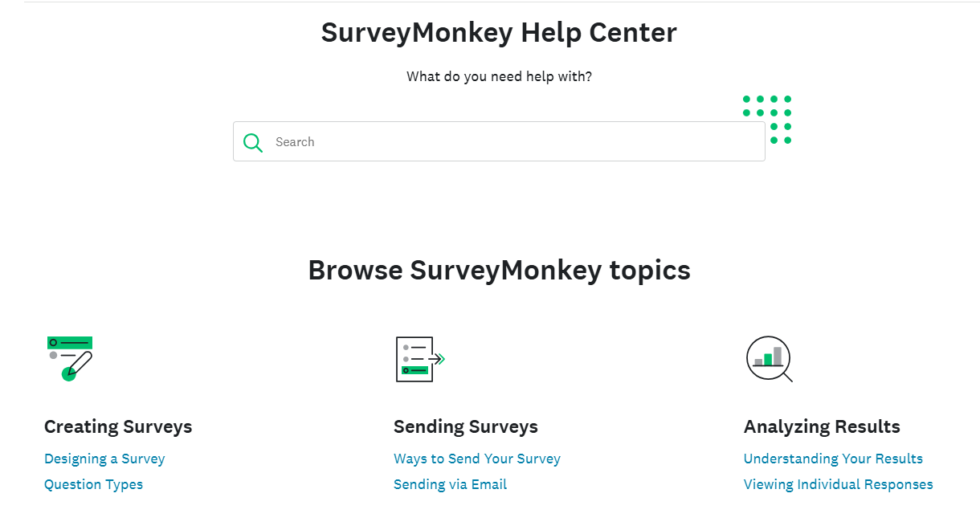Select the Analyzing Results topic heading
Viewport: 980px width, 526px height.
click(x=822, y=426)
